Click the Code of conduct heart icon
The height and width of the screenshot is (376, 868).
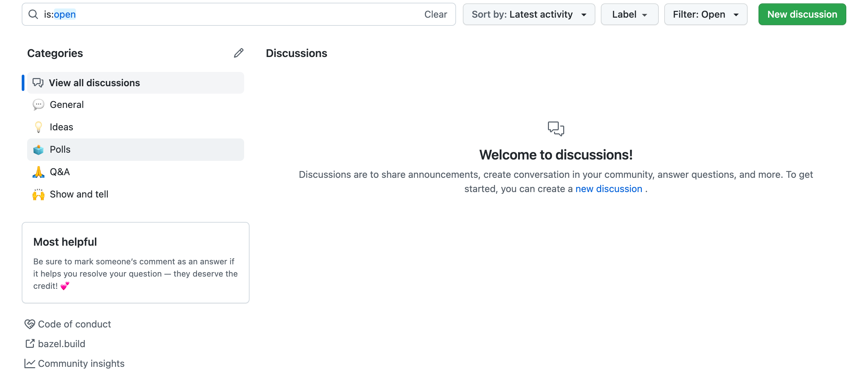pos(30,324)
